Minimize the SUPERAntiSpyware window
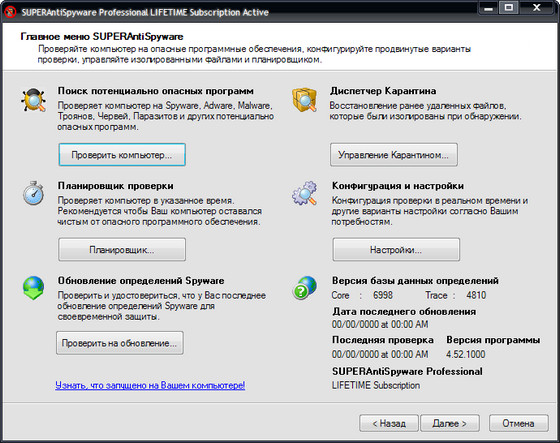This screenshot has height=443, width=560. pyautogui.click(x=489, y=8)
